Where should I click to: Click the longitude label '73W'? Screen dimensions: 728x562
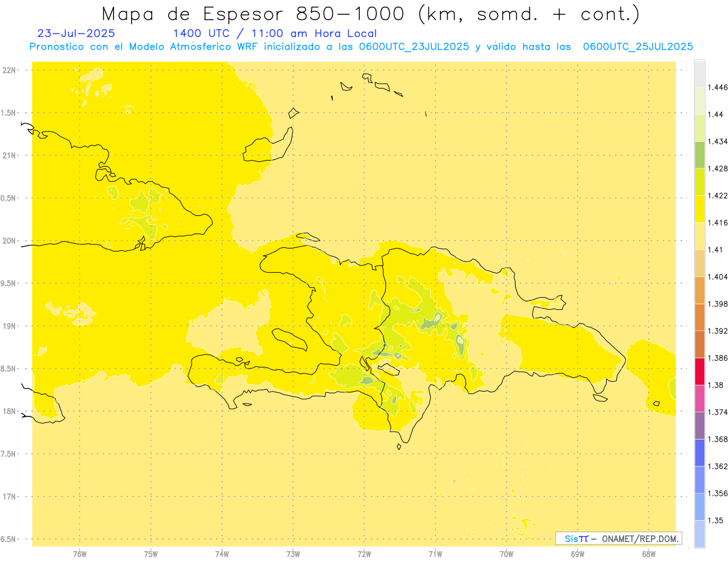293,554
